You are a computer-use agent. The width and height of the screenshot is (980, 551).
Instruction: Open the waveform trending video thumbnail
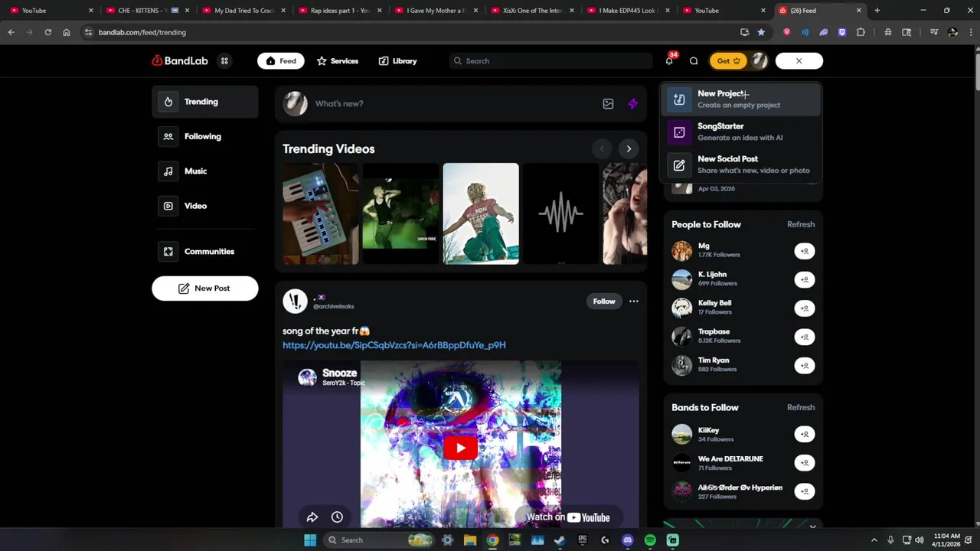(560, 214)
